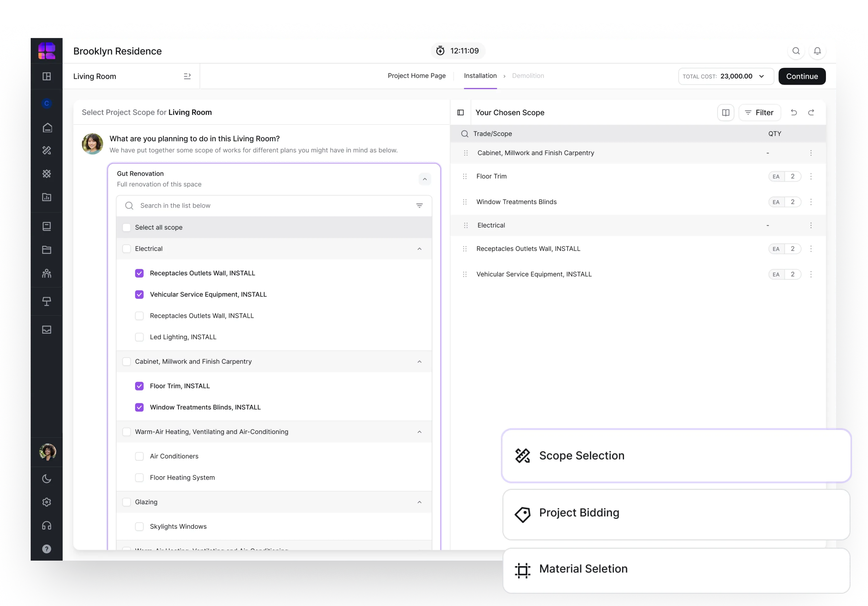Tick the Select all scope checkbox
The width and height of the screenshot is (868, 606).
tap(127, 228)
